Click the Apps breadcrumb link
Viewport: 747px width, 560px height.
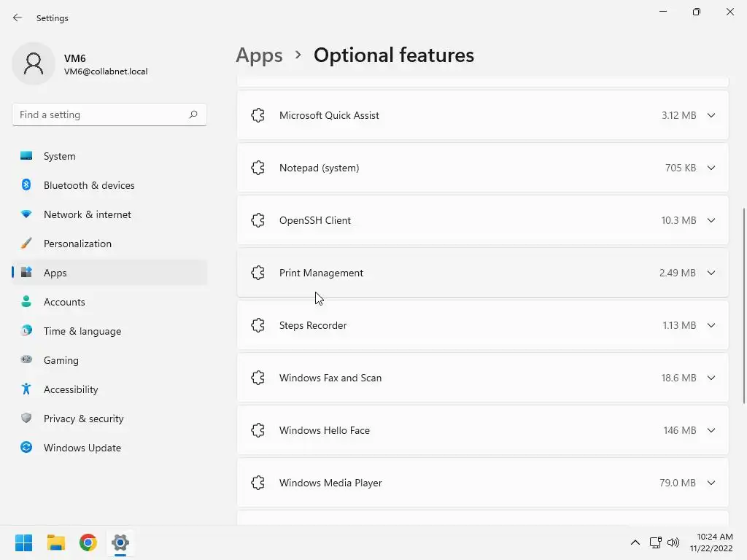259,55
